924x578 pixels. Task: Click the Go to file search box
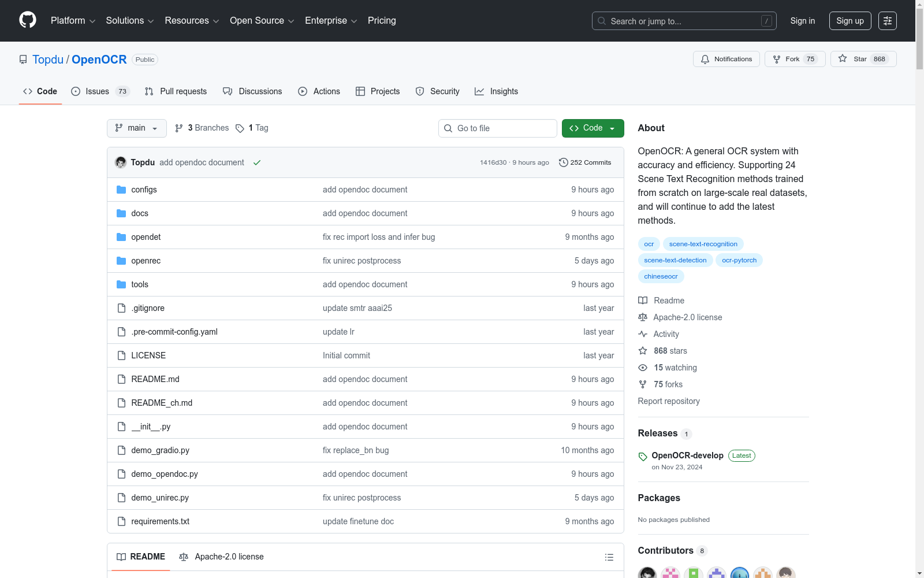point(498,128)
